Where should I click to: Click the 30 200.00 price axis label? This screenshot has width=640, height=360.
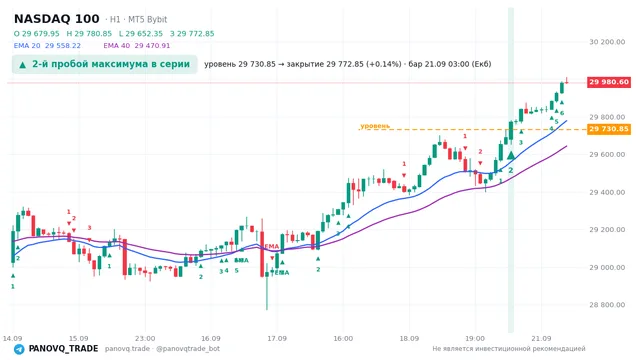607,42
